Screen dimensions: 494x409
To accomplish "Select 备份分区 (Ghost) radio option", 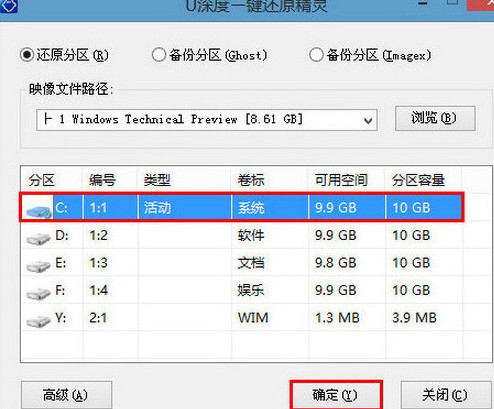I will pyautogui.click(x=159, y=55).
